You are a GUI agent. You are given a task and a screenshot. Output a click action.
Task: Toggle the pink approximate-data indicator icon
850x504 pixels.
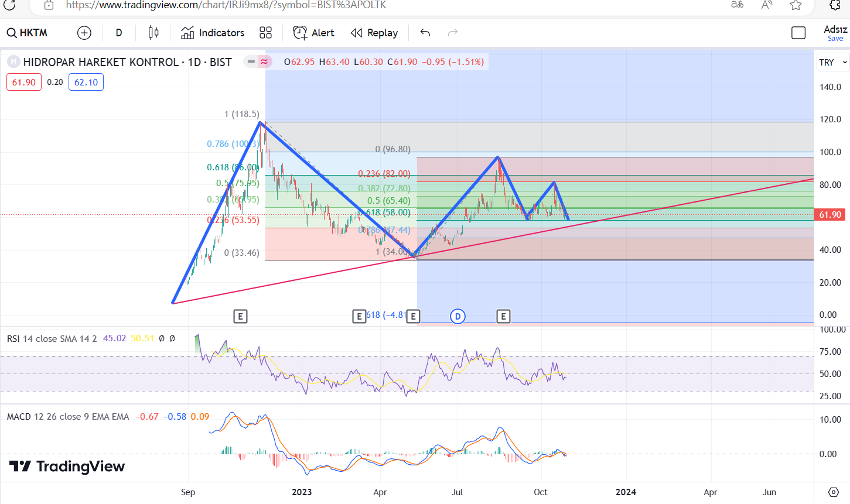pos(265,61)
